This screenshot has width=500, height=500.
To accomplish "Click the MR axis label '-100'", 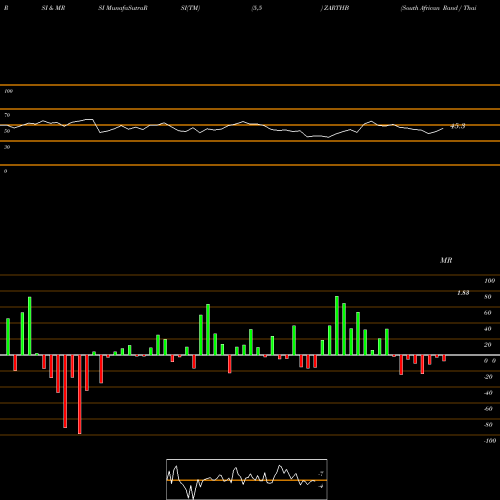I will tap(490, 441).
